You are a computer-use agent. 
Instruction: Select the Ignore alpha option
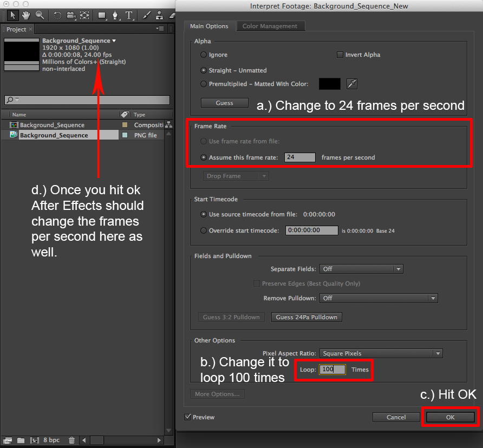(204, 55)
